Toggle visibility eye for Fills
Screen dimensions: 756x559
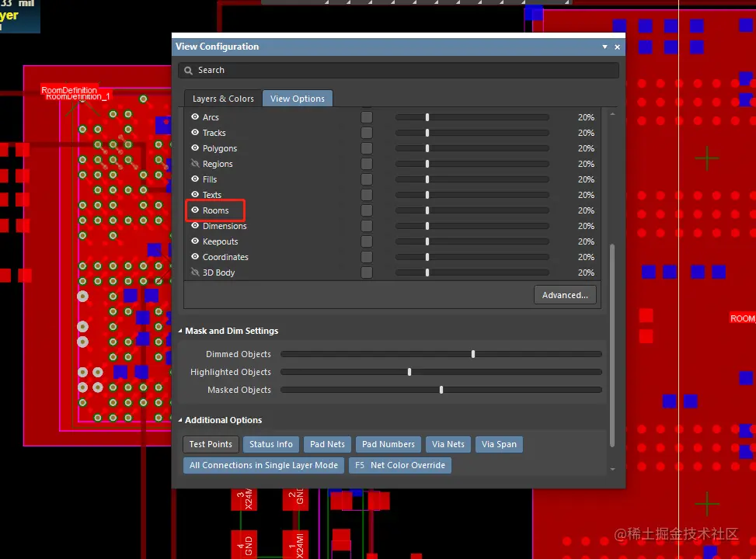click(195, 179)
